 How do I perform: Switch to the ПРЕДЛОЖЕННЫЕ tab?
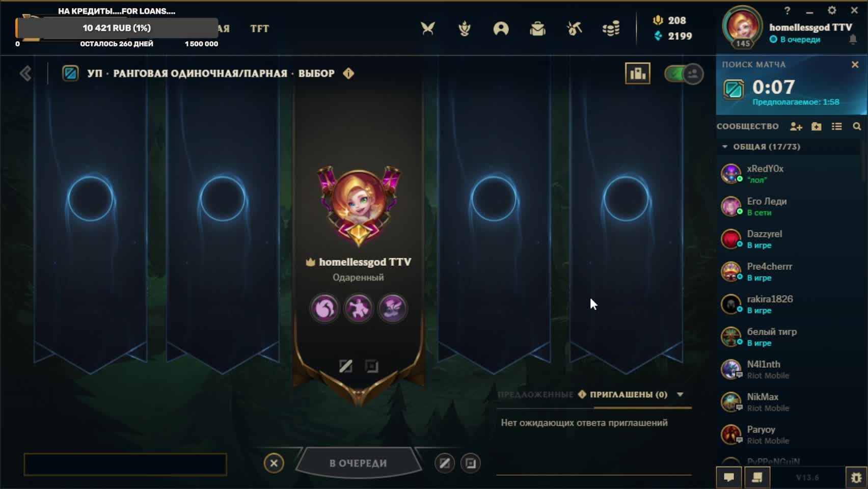535,394
